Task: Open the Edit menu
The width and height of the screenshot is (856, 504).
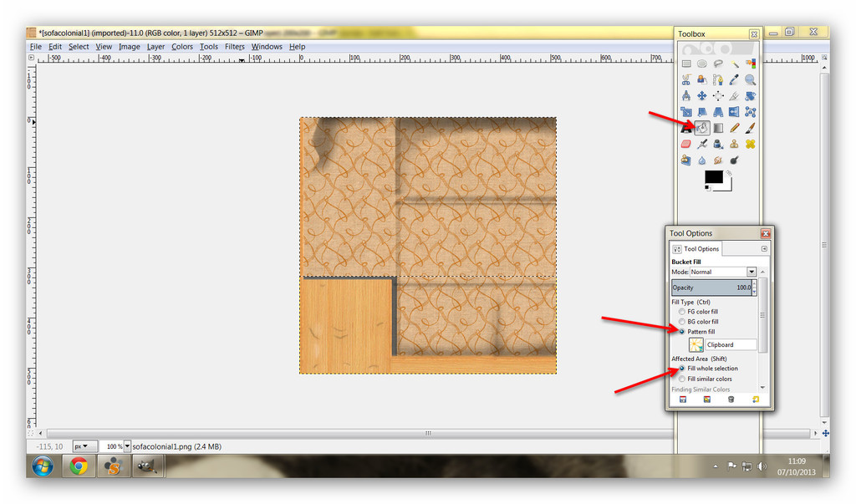Action: (x=55, y=47)
